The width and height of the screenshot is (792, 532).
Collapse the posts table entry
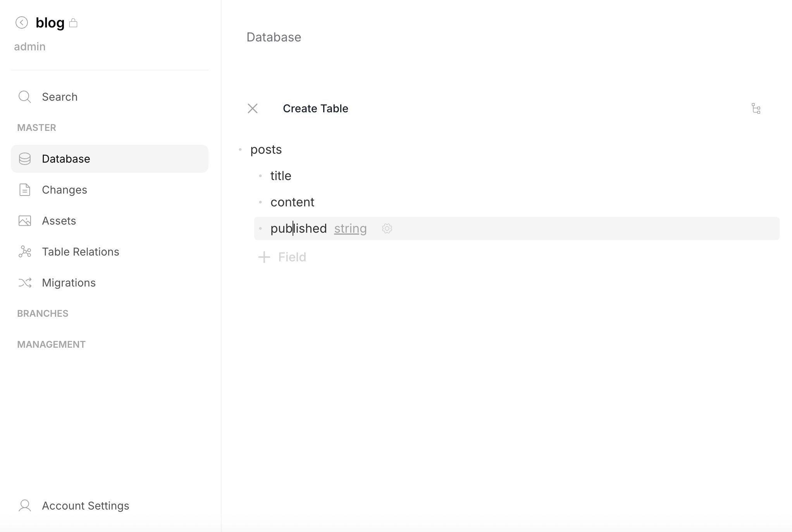[x=240, y=149]
